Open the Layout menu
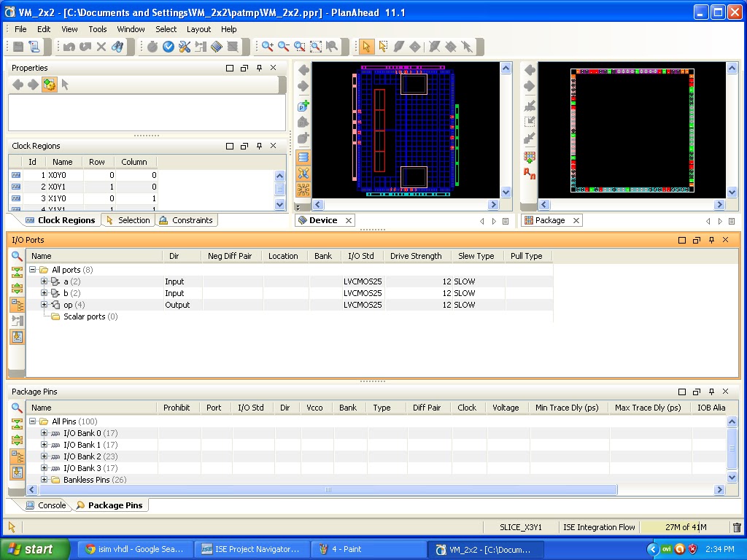The image size is (747, 560). [x=198, y=29]
